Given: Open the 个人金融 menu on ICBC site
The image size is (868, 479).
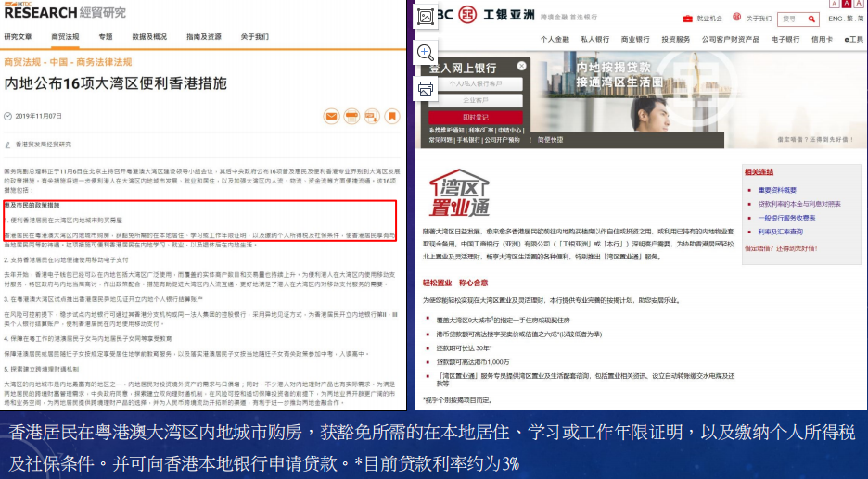Looking at the screenshot, I should pos(555,39).
